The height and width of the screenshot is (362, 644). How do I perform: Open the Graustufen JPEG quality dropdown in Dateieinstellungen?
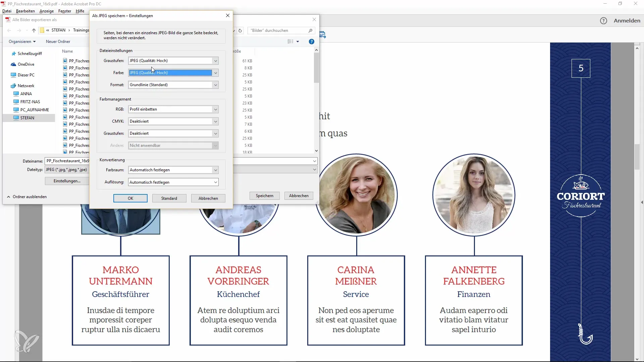coord(173,61)
